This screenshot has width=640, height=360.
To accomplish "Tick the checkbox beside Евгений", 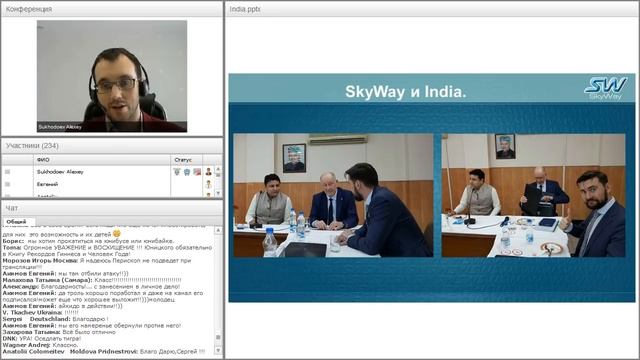I will tap(7, 184).
